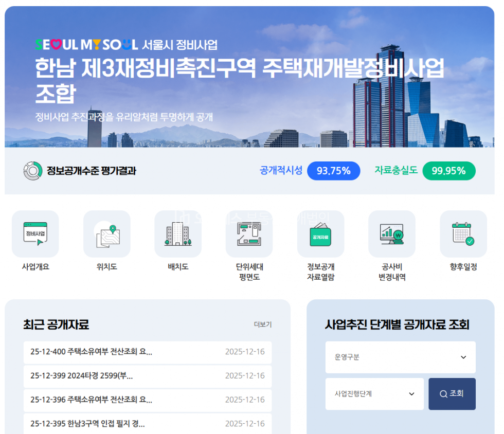This screenshot has width=504, height=434.
Task: Click the 위치도 label text
Action: click(107, 267)
